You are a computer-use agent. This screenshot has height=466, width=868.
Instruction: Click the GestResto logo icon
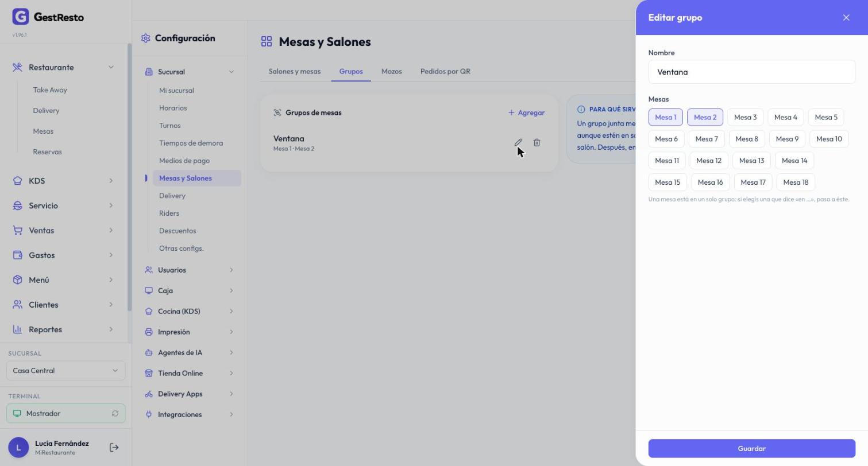point(20,17)
